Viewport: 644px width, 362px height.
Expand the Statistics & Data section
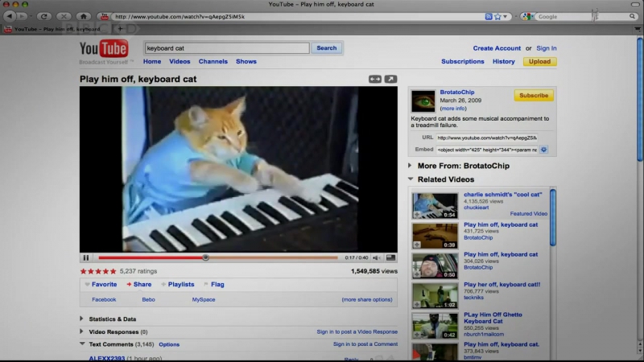82,319
